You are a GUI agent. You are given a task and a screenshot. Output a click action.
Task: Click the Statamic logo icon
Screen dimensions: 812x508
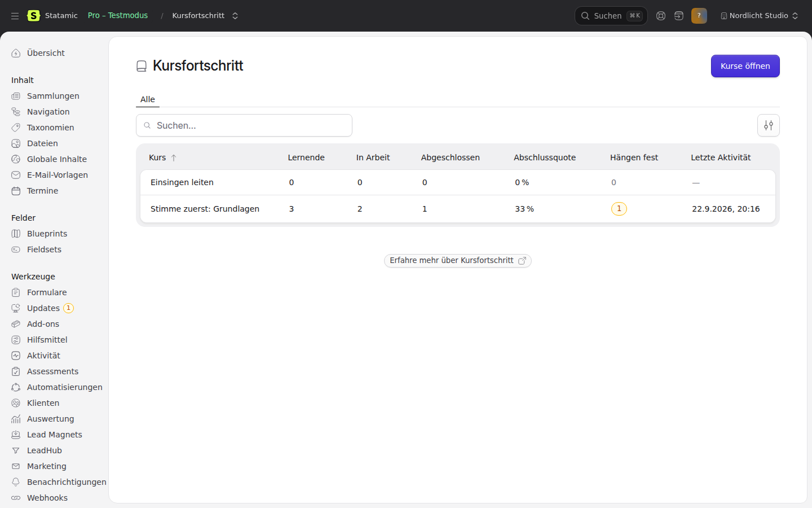pyautogui.click(x=34, y=16)
